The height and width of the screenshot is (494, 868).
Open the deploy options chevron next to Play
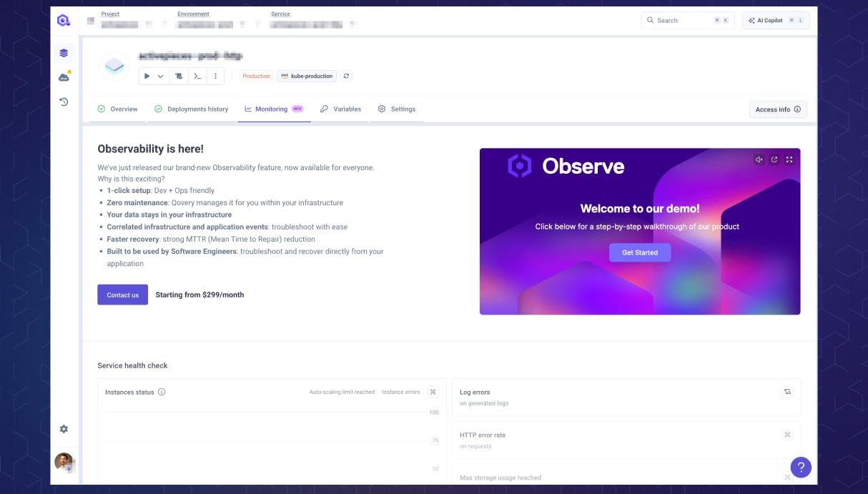[x=159, y=76]
